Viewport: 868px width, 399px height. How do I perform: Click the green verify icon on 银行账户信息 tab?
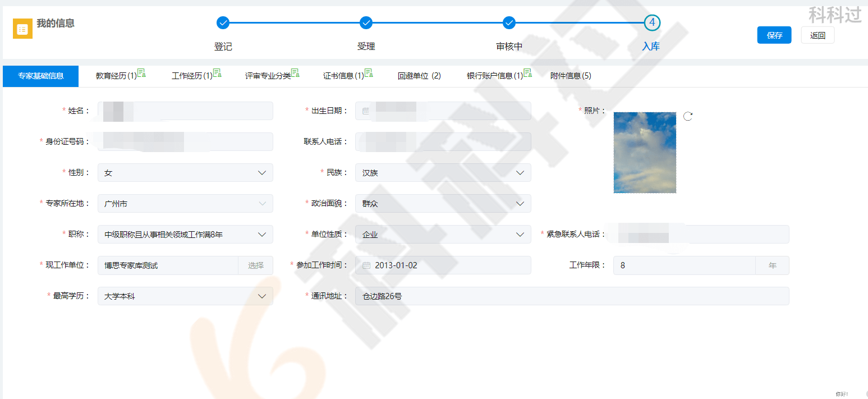(527, 72)
